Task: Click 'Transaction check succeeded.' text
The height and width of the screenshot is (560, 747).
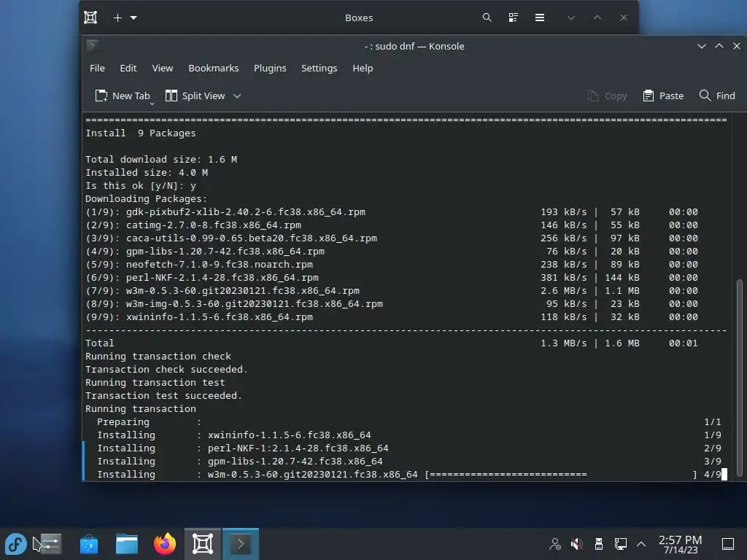Action: pos(167,370)
